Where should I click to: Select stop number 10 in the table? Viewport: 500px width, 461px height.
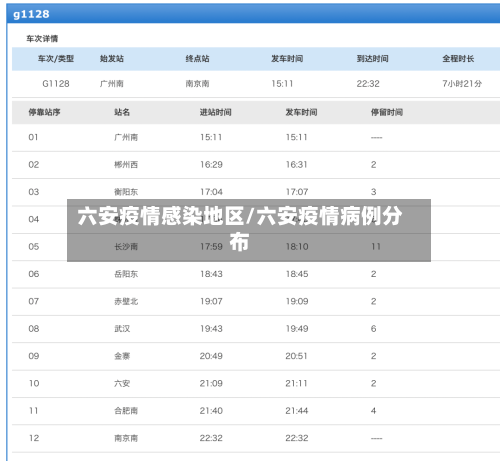34,383
